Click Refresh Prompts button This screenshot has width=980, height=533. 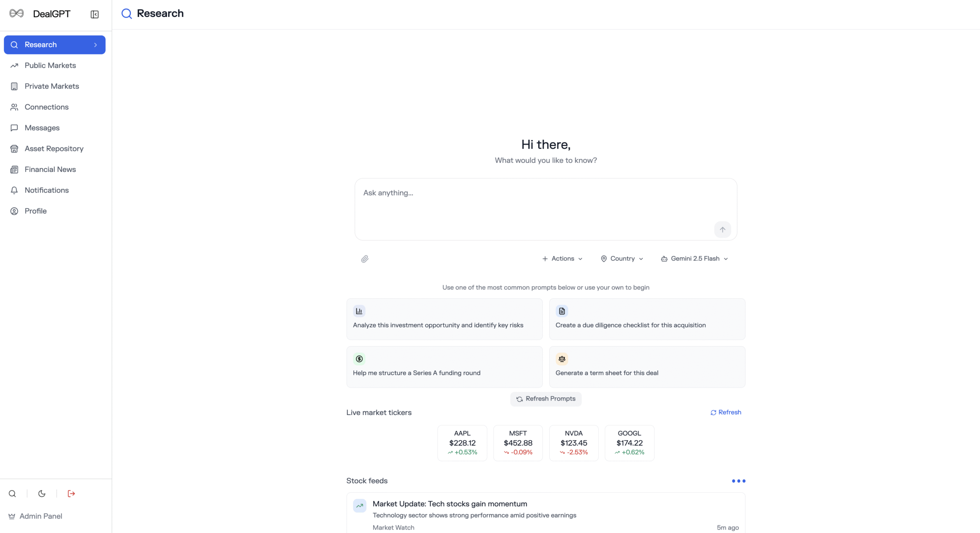click(546, 399)
